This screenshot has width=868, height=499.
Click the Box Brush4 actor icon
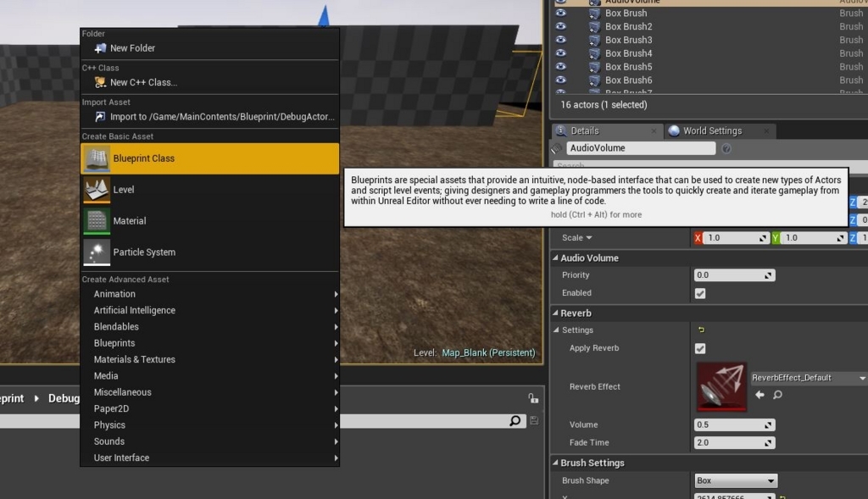point(594,53)
